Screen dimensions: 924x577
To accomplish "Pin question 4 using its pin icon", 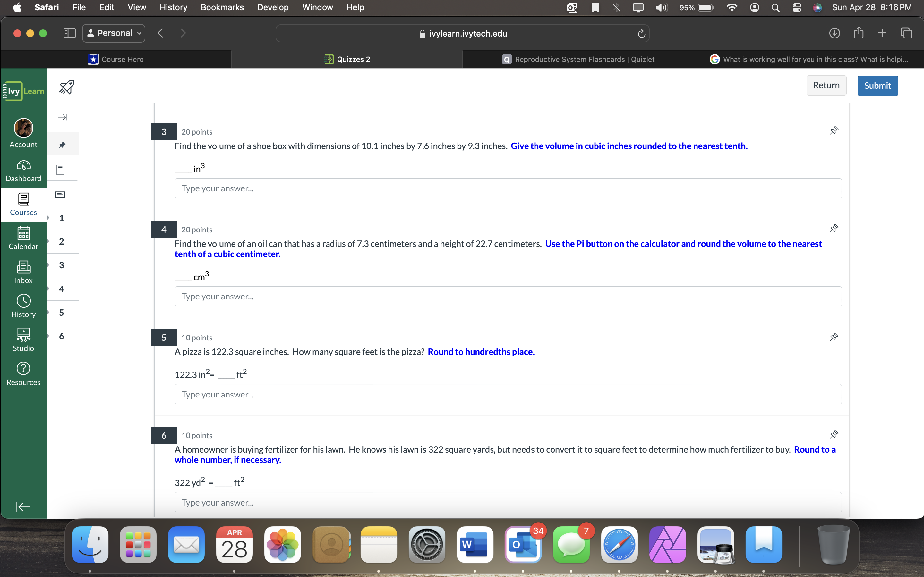I will 834,228.
